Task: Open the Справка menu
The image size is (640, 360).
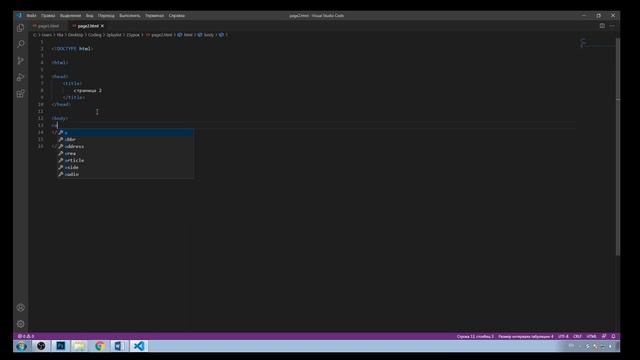Action: (x=177, y=16)
